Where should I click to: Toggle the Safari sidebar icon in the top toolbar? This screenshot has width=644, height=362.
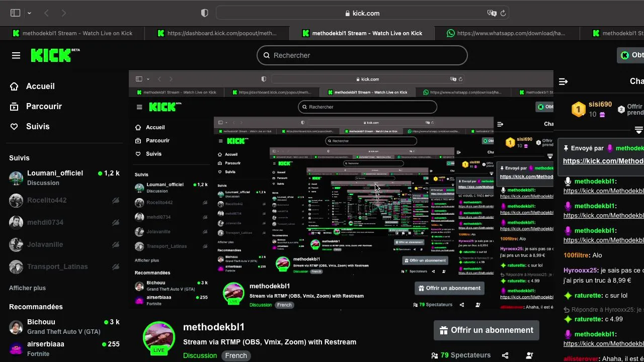[x=15, y=13]
